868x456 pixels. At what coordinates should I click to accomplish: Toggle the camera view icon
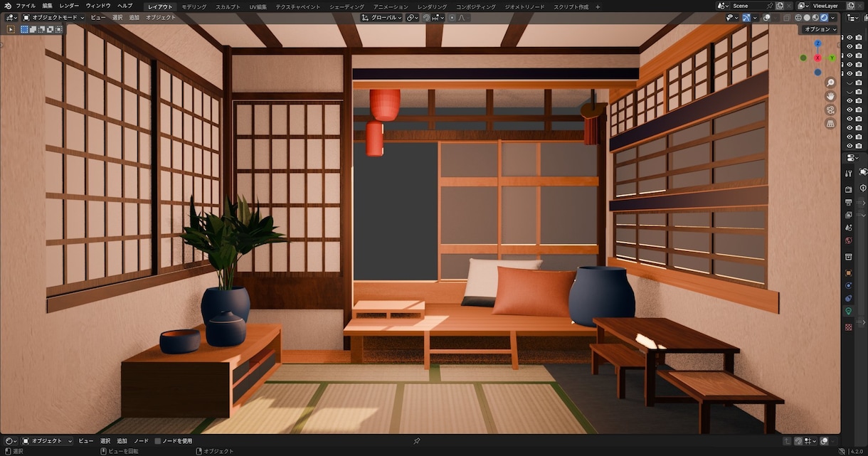830,110
